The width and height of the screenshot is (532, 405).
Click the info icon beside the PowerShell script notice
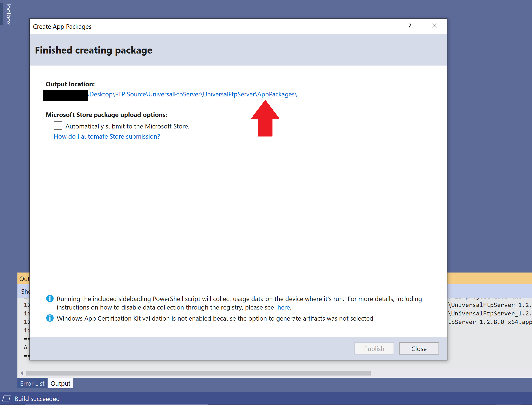pos(50,298)
